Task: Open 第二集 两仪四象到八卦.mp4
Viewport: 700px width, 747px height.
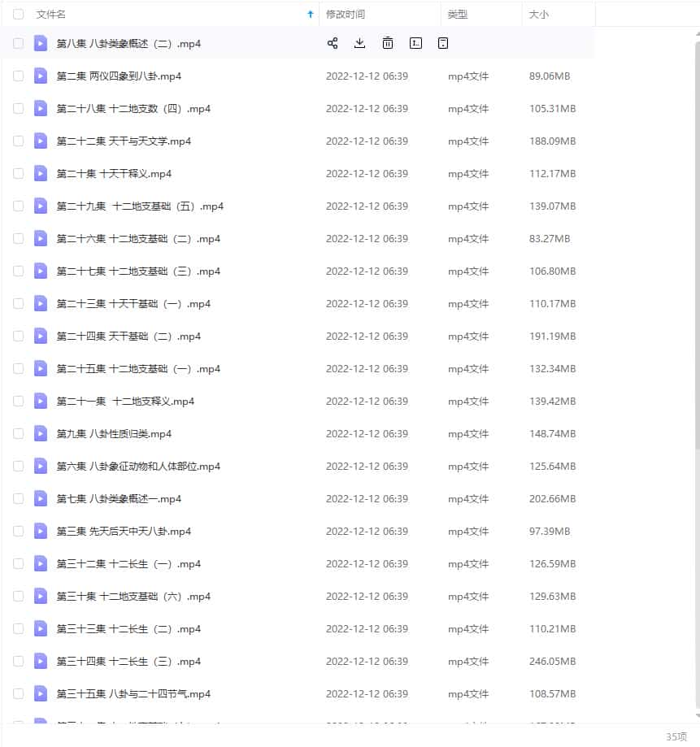Action: [x=119, y=76]
